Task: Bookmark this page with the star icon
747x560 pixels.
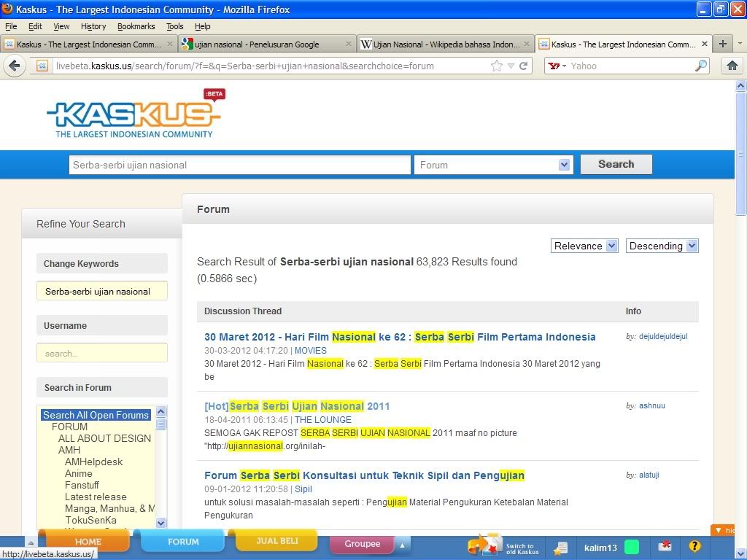Action: point(496,66)
